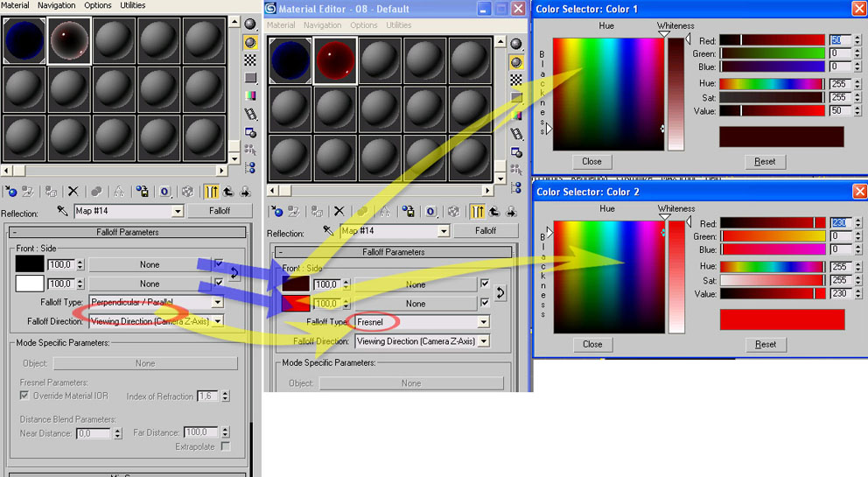Click Go to Parent icon in left editor toolbar

click(x=228, y=191)
